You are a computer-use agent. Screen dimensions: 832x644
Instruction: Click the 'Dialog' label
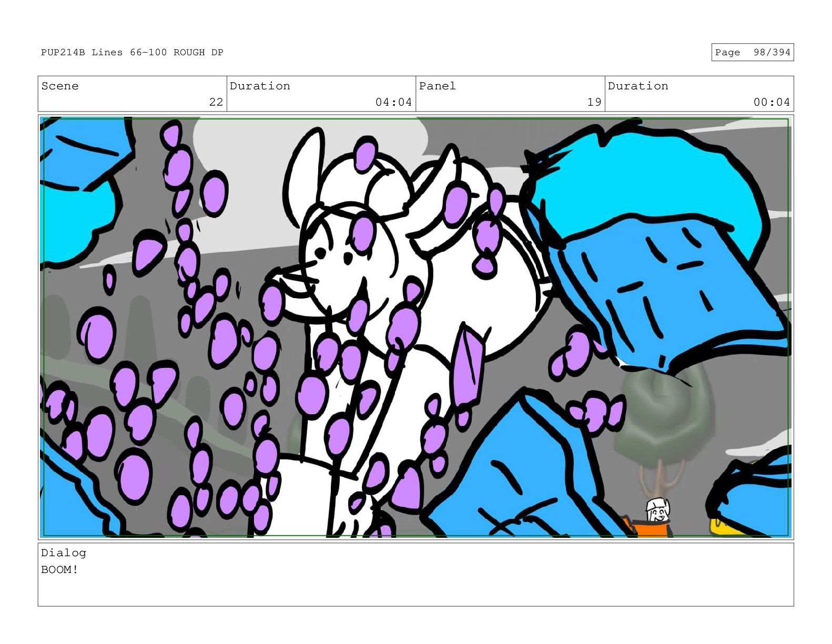pyautogui.click(x=64, y=553)
